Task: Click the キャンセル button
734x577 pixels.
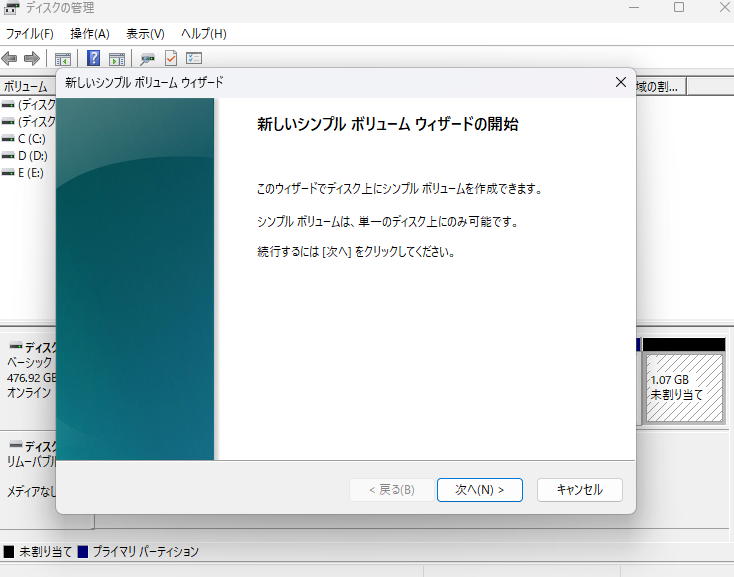Action: pos(580,490)
